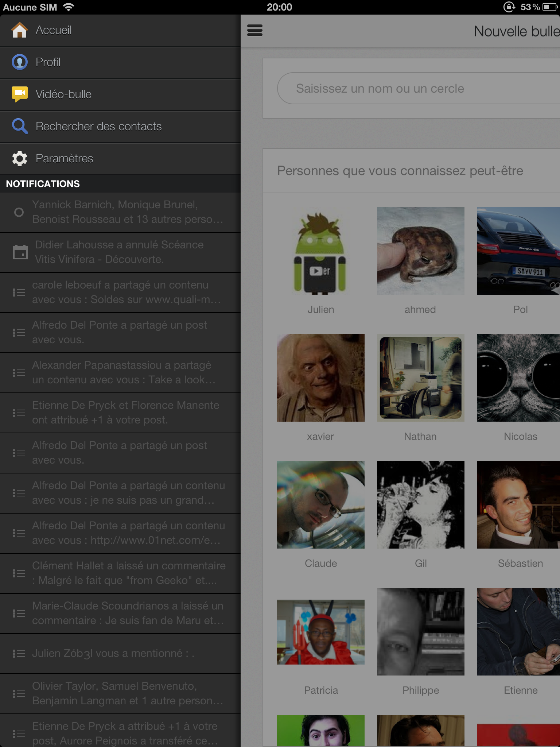
Task: Tap the name label Claude
Action: click(321, 564)
